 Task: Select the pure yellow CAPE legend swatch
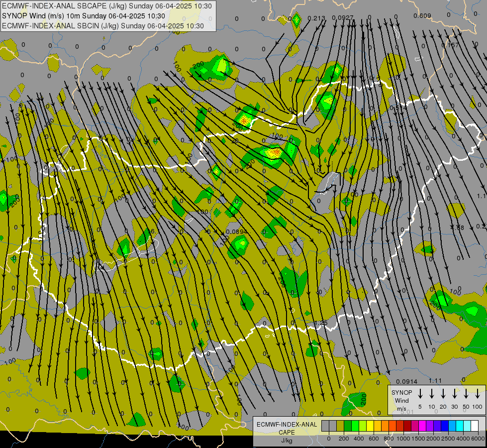point(370,426)
